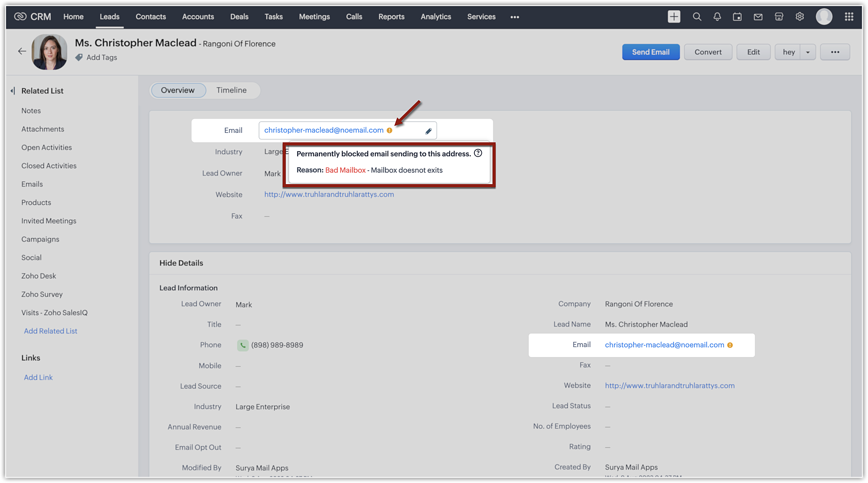This screenshot has height=483, width=868.
Task: Click the green phone call icon
Action: click(x=243, y=345)
